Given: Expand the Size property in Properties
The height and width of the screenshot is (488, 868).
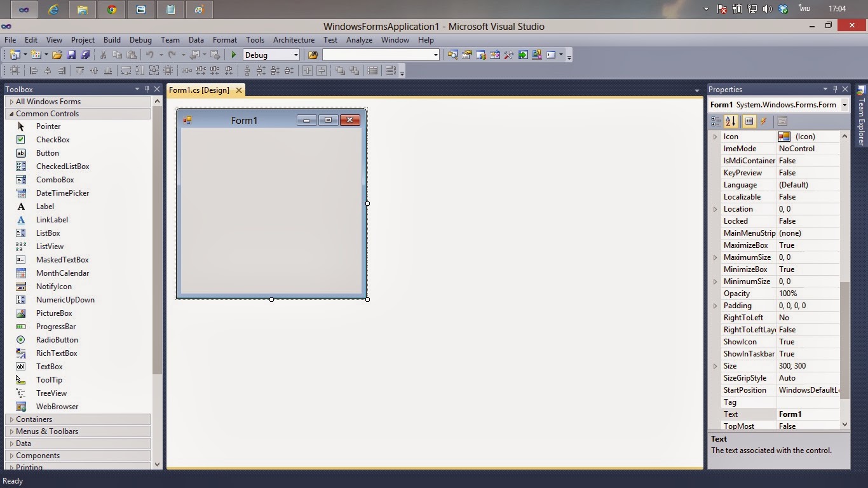Looking at the screenshot, I should point(715,366).
